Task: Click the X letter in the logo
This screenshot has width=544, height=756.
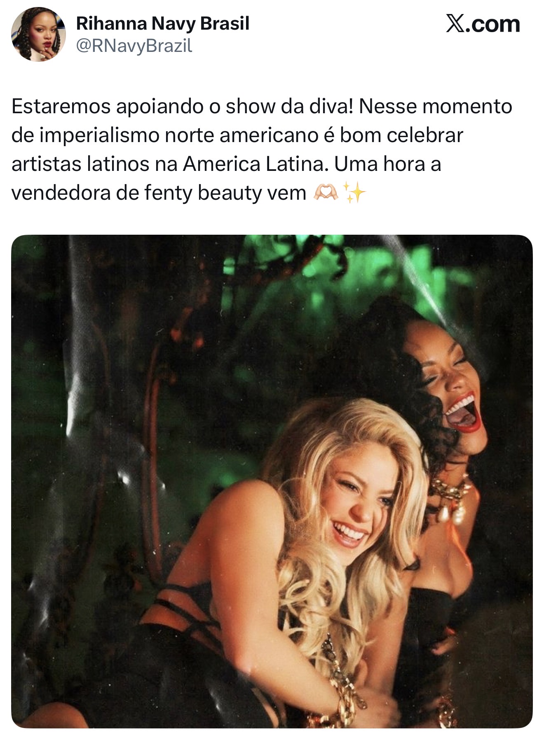Action: [x=455, y=24]
